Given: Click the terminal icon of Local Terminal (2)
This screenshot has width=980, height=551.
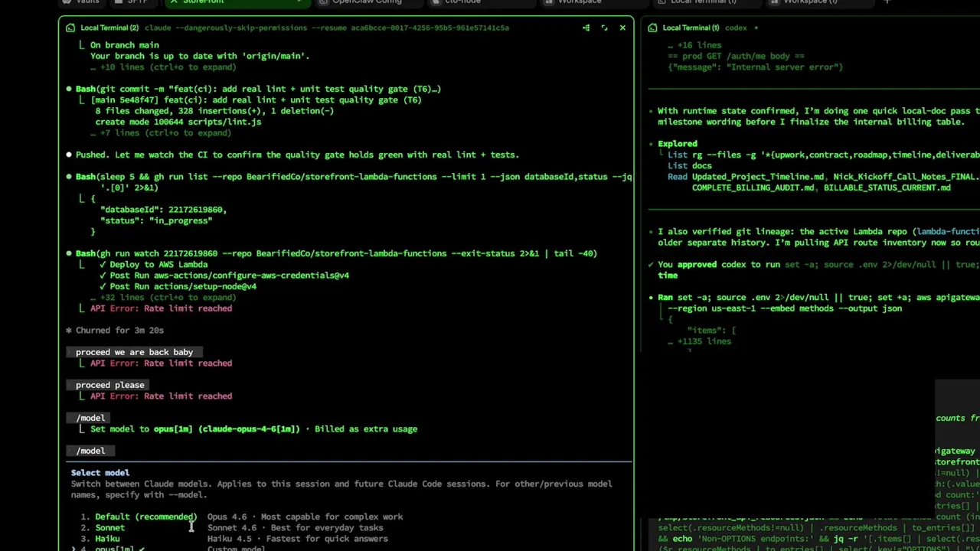Looking at the screenshot, I should click(x=70, y=28).
